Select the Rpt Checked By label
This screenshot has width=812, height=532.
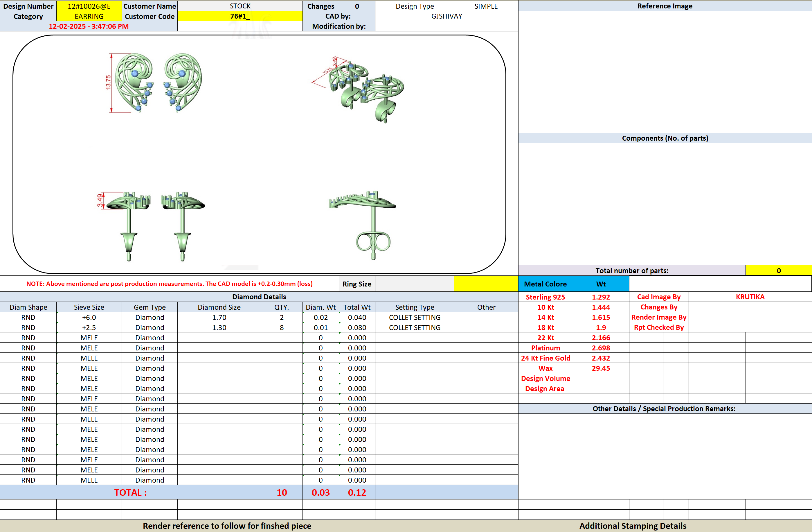(658, 327)
